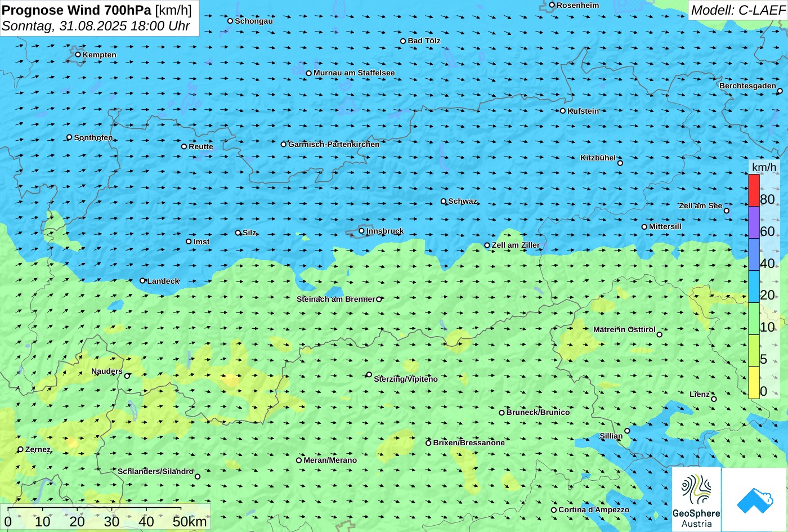Select the red 80 km/h legend swatch
The image size is (788, 532).
tap(754, 190)
